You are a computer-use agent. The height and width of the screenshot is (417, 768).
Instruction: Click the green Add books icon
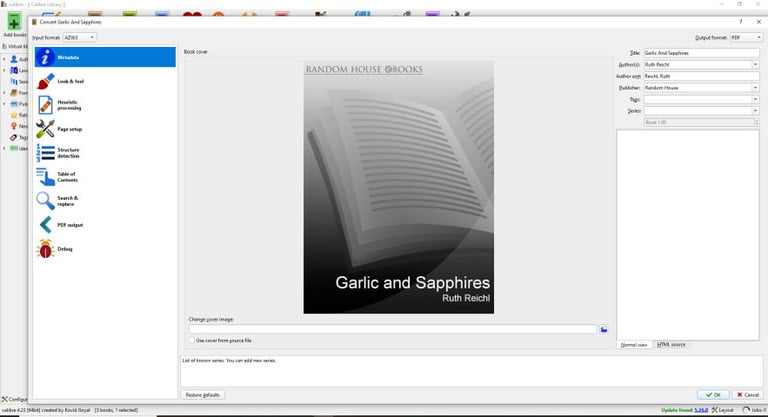click(14, 20)
